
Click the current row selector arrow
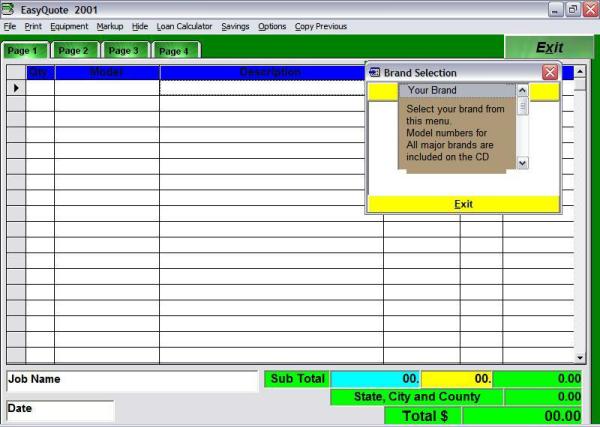coord(16,88)
